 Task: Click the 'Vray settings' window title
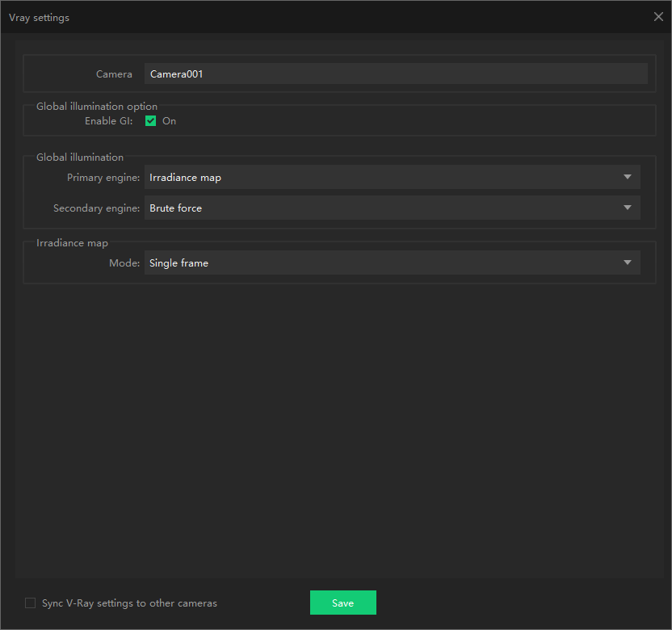pos(39,18)
